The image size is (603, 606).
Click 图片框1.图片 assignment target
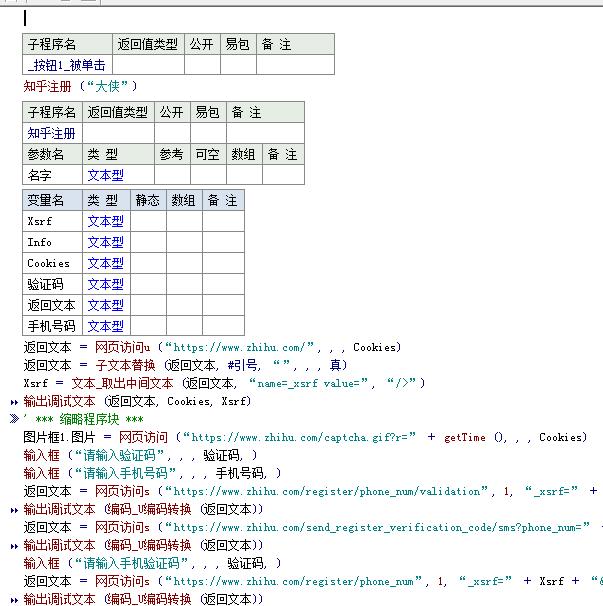59,437
